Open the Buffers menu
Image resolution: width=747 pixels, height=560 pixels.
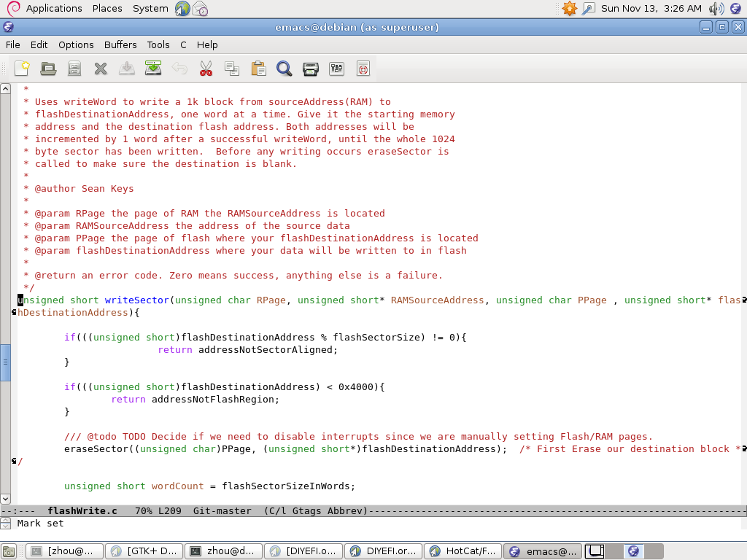click(120, 44)
